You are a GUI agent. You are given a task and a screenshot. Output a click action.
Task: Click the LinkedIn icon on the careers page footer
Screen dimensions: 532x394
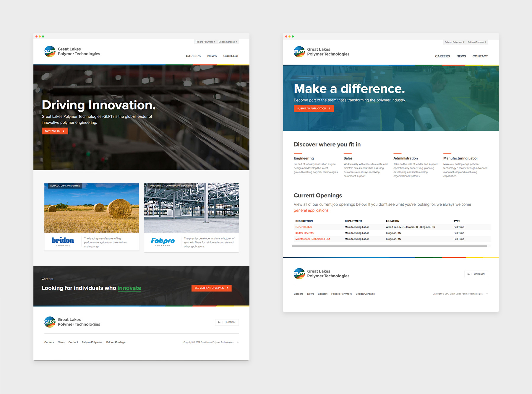tap(468, 274)
